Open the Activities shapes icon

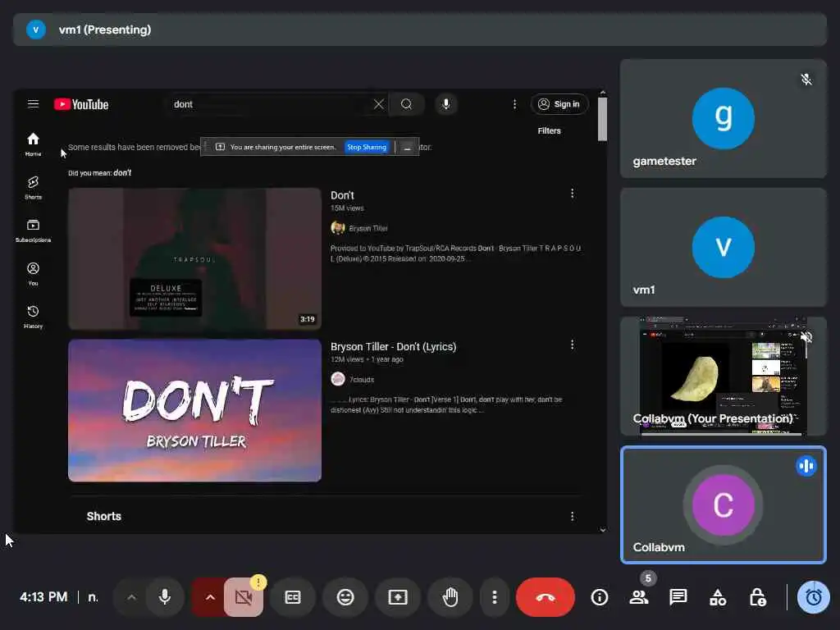point(718,597)
